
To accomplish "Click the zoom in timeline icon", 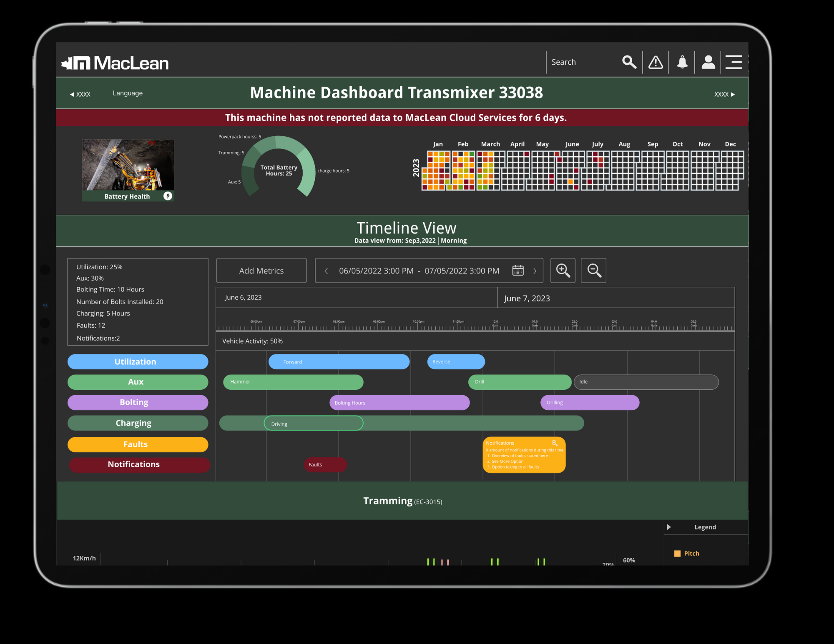I will (x=563, y=271).
